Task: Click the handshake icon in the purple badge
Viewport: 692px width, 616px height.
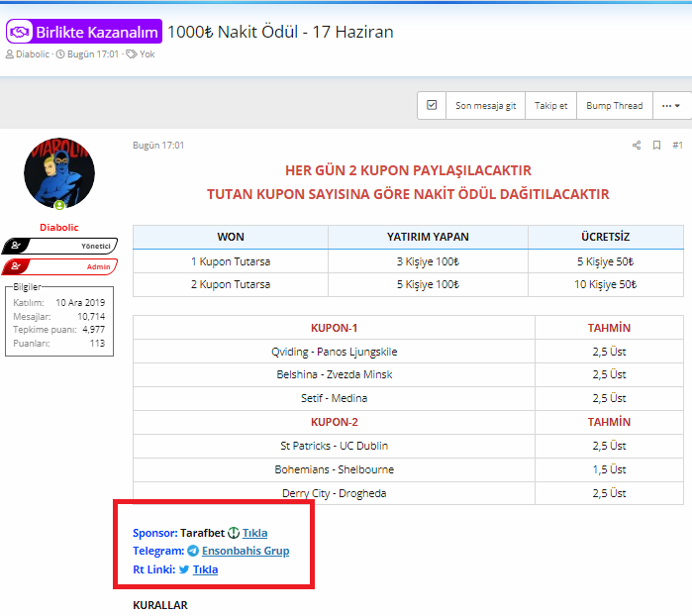Action: pyautogui.click(x=20, y=32)
